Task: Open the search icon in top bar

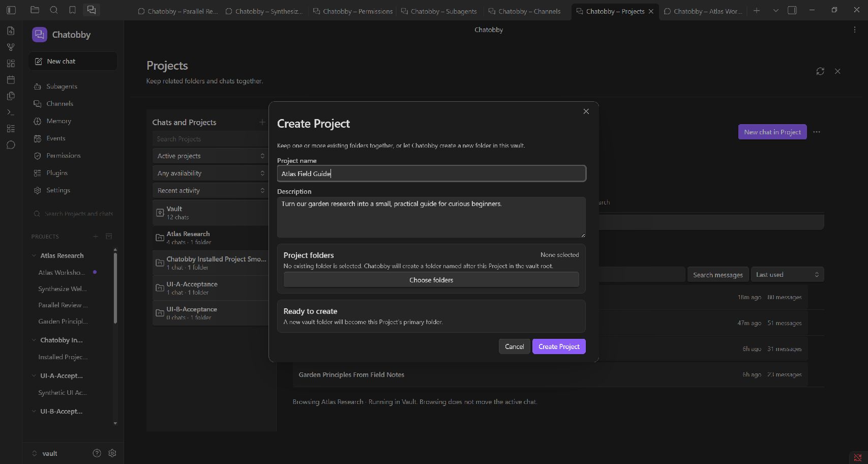Action: (53, 10)
